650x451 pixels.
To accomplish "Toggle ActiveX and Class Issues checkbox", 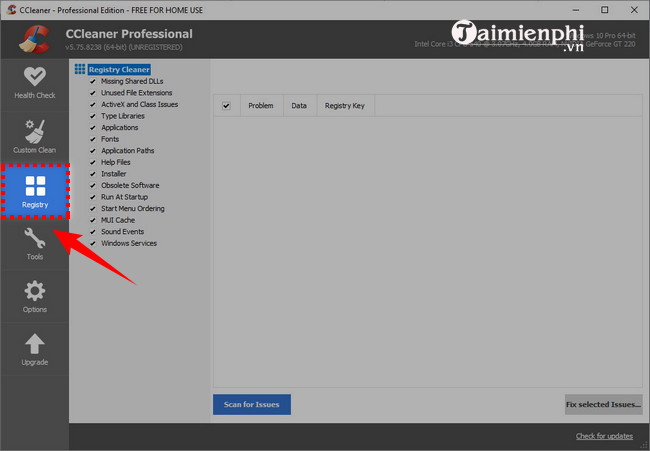I will pos(93,104).
